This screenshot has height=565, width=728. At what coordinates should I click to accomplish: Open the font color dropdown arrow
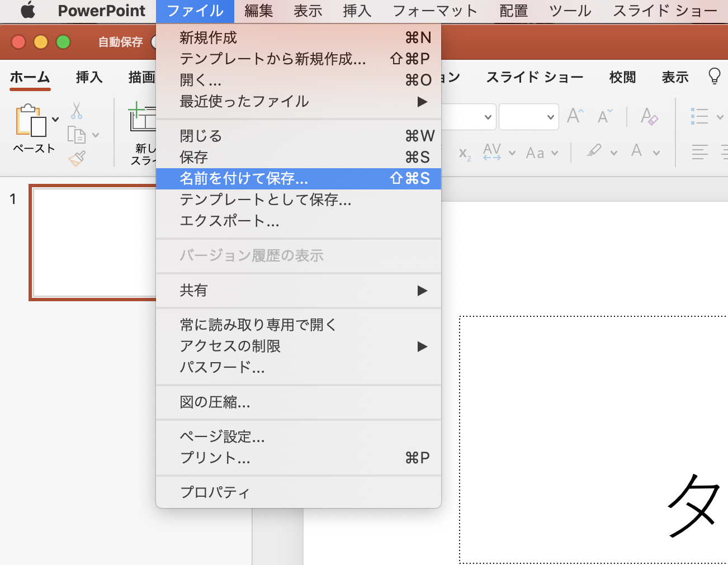coord(656,153)
